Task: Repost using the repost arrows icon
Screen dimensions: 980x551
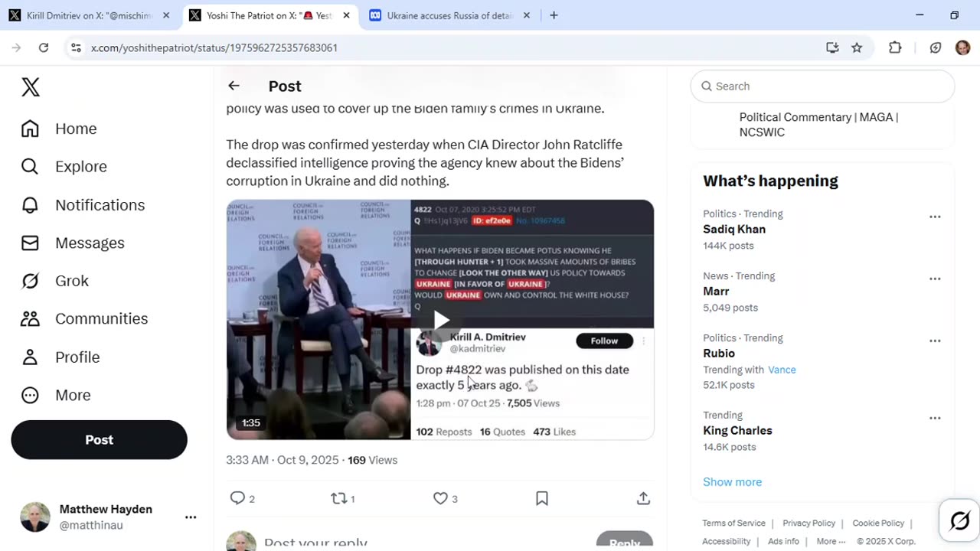Action: click(x=338, y=498)
